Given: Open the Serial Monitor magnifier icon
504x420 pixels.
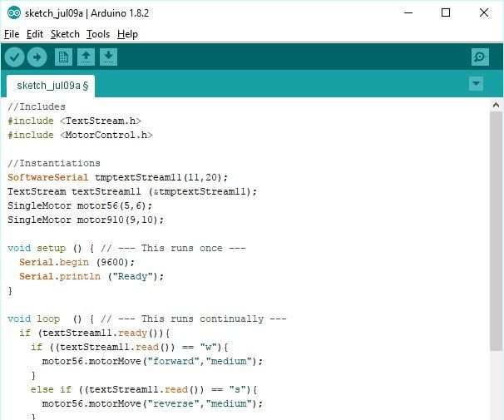Looking at the screenshot, I should tap(480, 57).
